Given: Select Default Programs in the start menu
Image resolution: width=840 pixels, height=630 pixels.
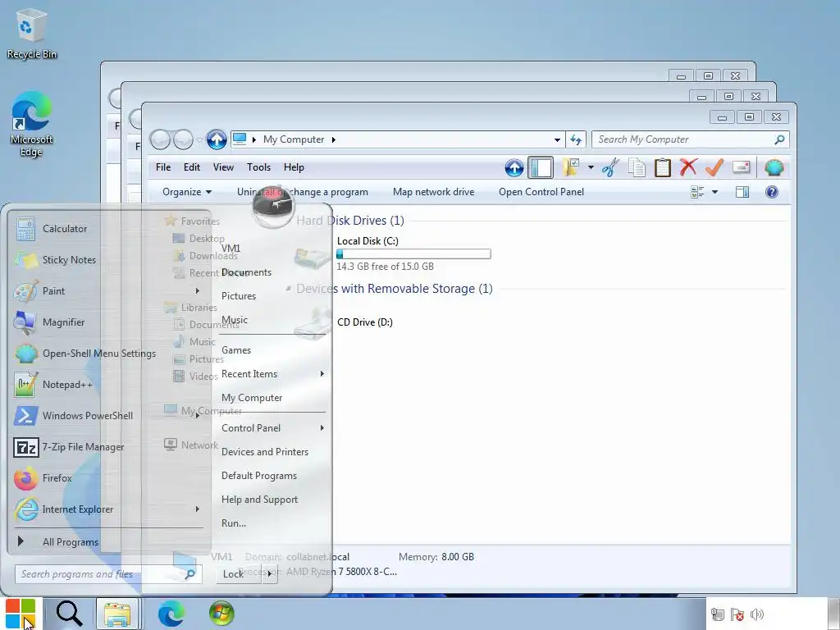Looking at the screenshot, I should (259, 476).
